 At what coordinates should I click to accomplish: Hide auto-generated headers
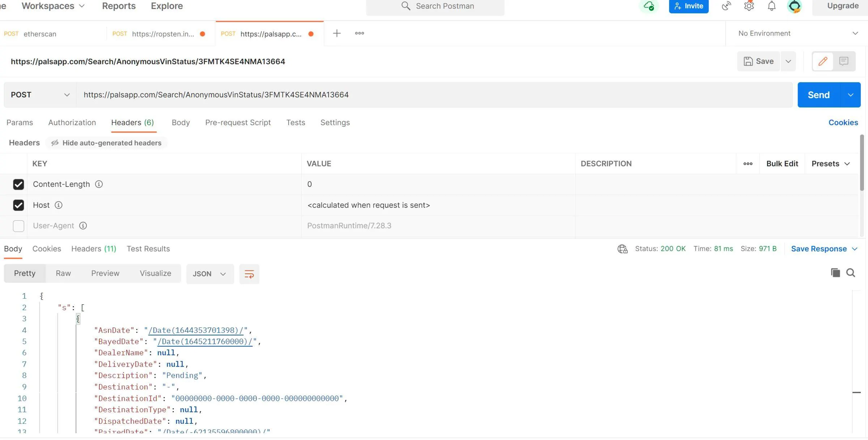106,143
